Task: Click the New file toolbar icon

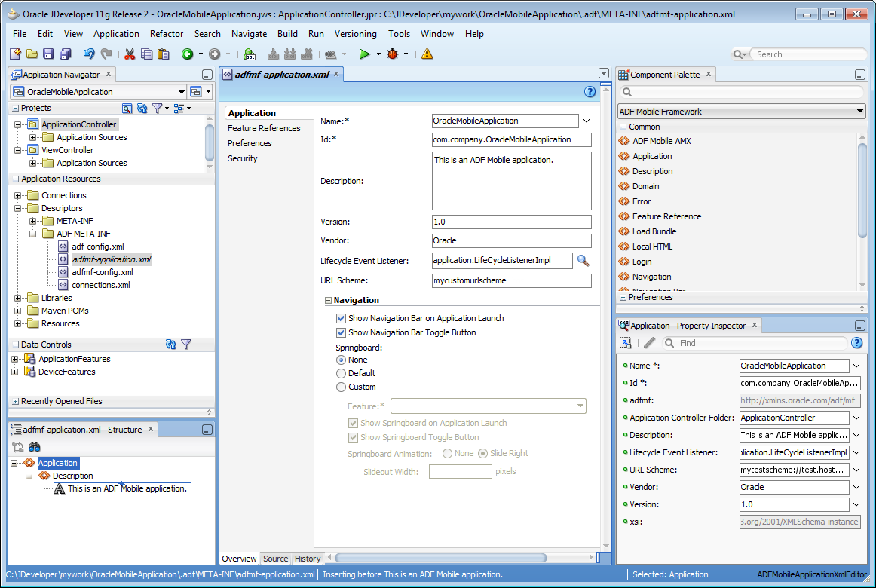Action: pos(16,54)
